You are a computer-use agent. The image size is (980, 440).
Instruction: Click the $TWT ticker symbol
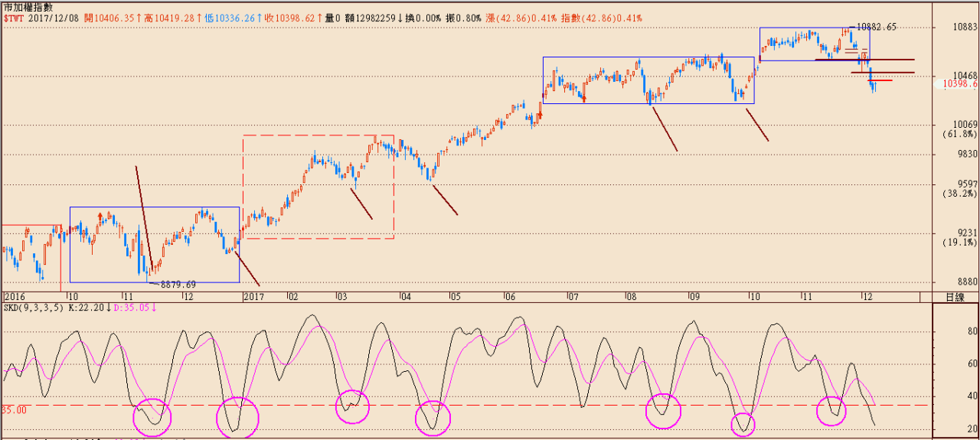tap(15, 18)
